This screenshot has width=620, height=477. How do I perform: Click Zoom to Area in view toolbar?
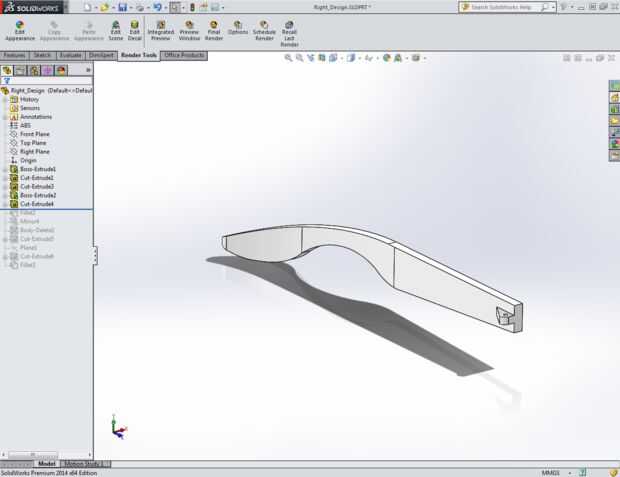300,58
